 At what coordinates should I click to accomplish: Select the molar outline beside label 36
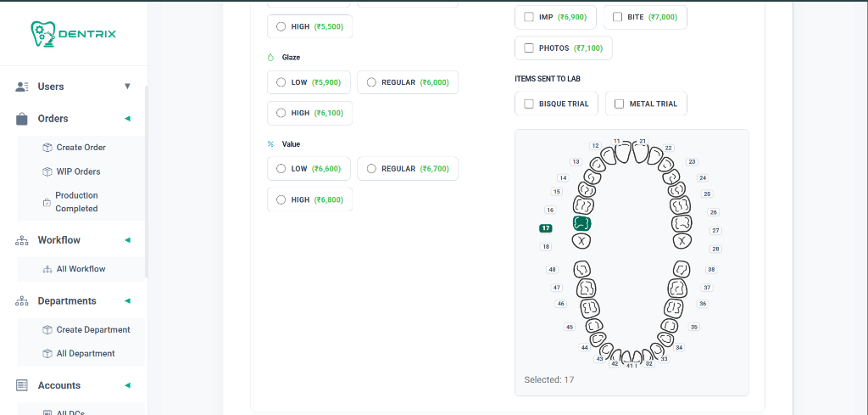(674, 307)
